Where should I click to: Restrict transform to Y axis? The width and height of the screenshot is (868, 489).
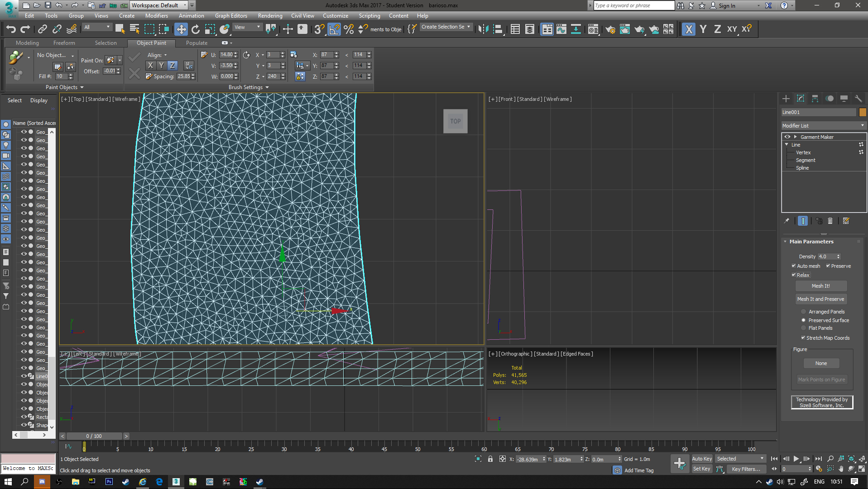pyautogui.click(x=703, y=29)
